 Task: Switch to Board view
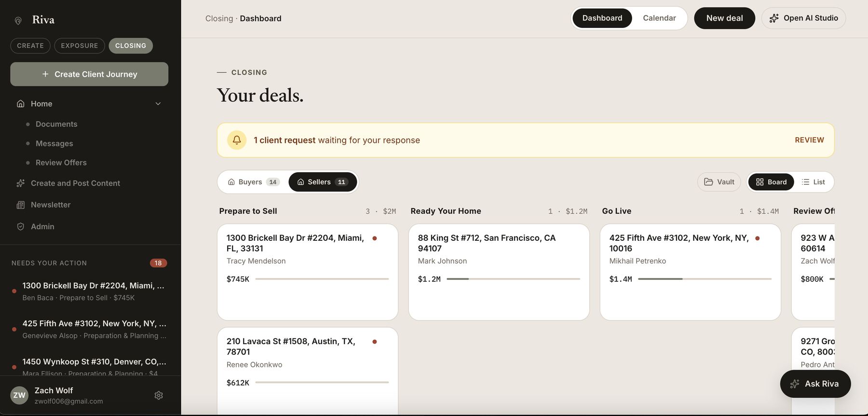(771, 182)
